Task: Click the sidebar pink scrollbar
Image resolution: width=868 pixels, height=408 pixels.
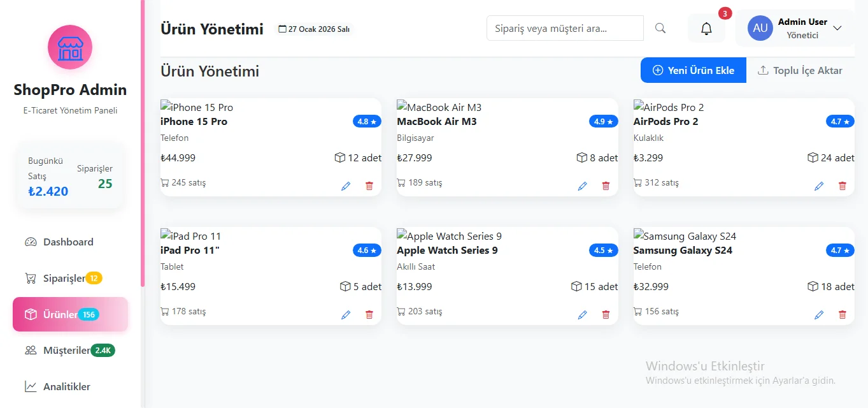Action: pyautogui.click(x=143, y=143)
